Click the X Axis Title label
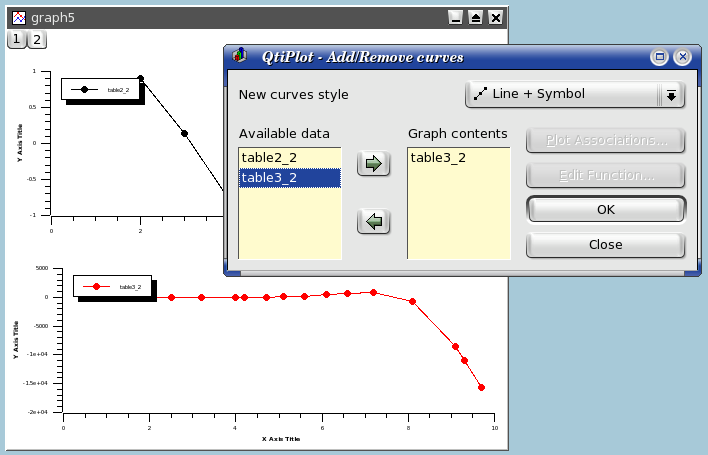708x455 pixels. (x=279, y=438)
